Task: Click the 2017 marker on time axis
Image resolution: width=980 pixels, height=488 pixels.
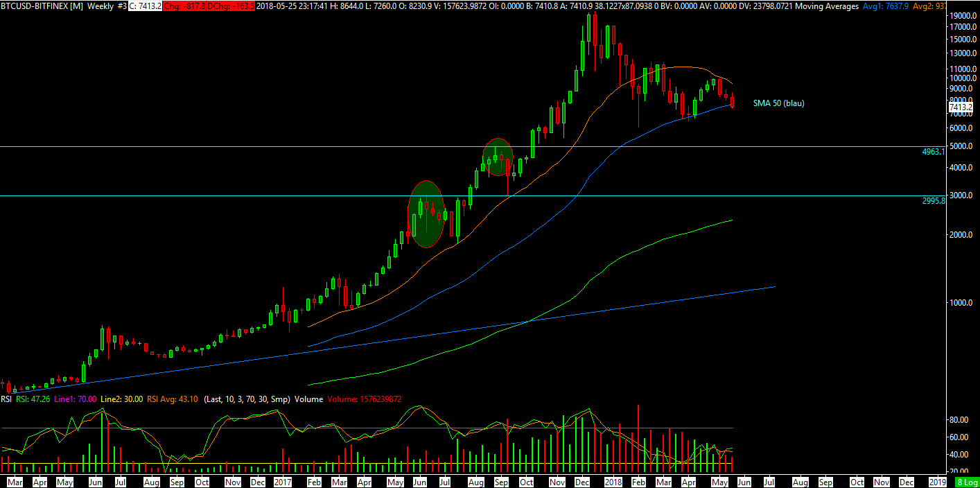Action: tap(282, 481)
